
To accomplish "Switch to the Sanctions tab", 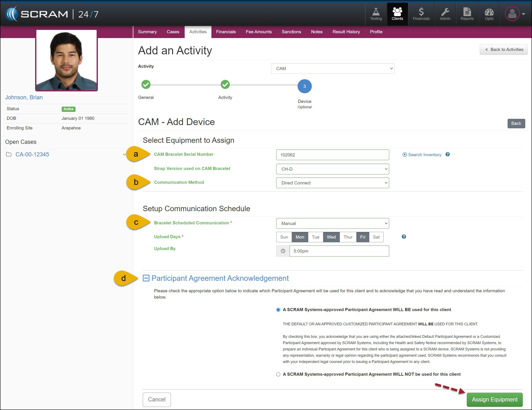I will pos(291,32).
